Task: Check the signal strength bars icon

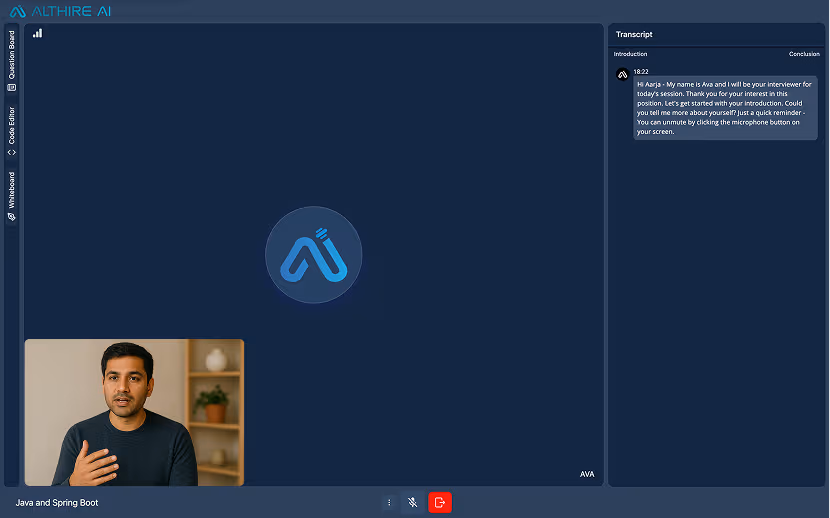Action: 37,33
